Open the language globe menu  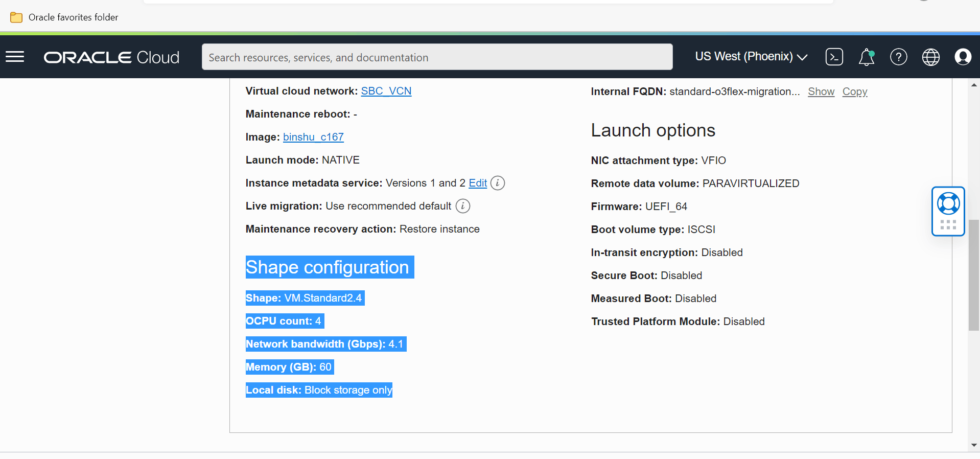click(x=931, y=57)
